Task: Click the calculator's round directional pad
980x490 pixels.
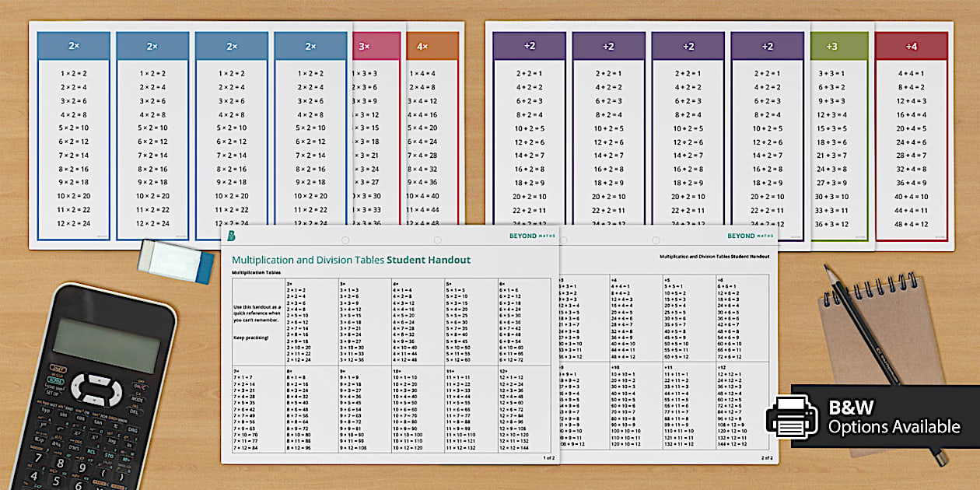Action: (x=98, y=389)
